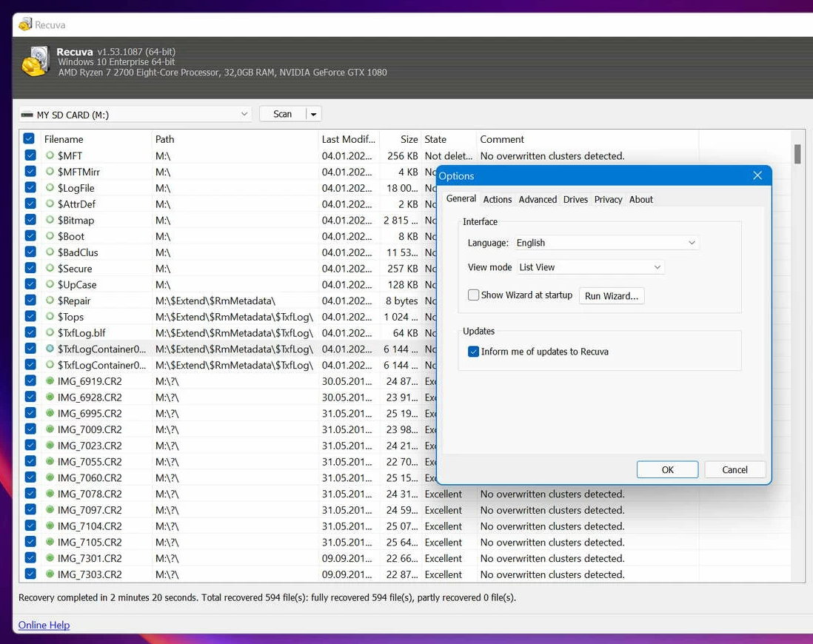Click the green status dot of IMG_6919.CR2
The height and width of the screenshot is (644, 813).
(50, 380)
